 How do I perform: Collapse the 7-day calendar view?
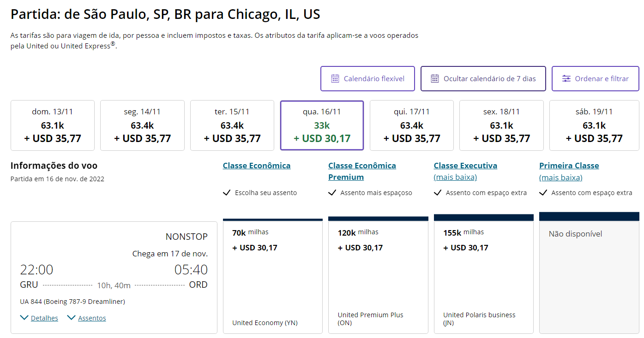pos(483,78)
